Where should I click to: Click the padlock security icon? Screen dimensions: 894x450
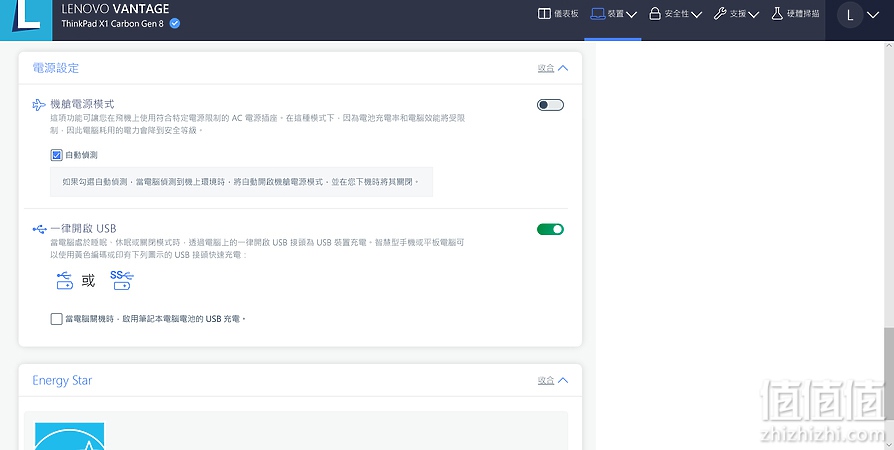coord(655,14)
